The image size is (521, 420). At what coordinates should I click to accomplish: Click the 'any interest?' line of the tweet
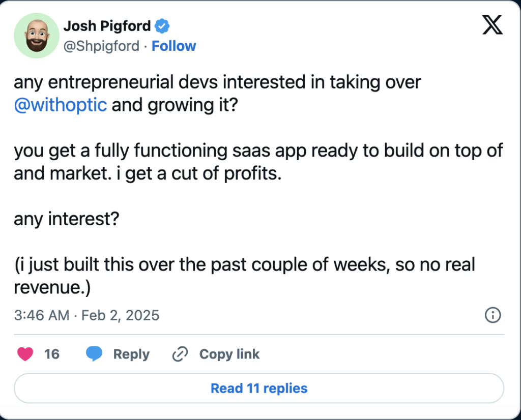tap(67, 219)
